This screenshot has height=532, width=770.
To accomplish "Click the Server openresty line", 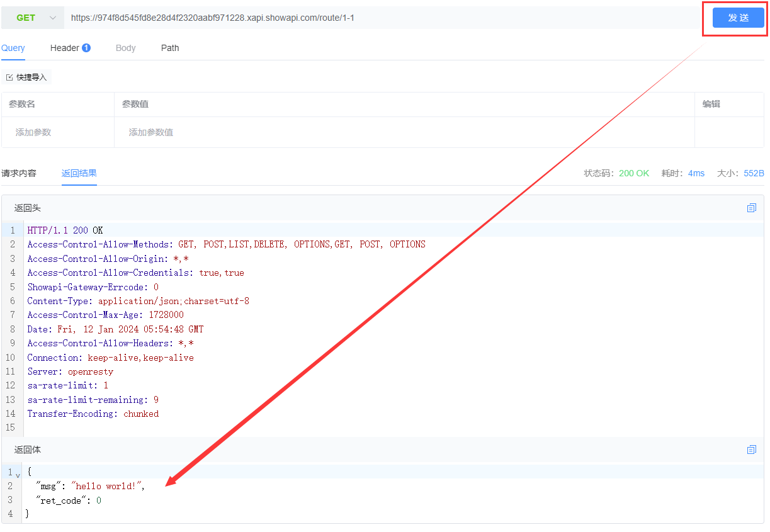I will [71, 371].
